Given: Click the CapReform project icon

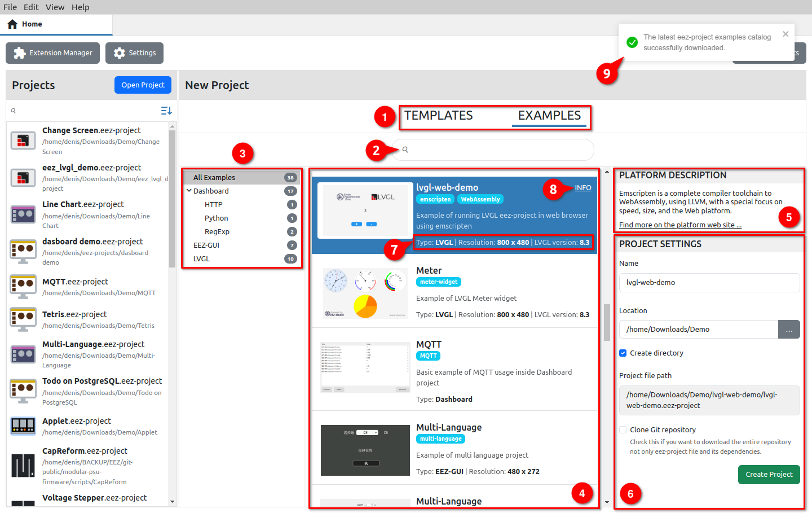Looking at the screenshot, I should tap(23, 466).
